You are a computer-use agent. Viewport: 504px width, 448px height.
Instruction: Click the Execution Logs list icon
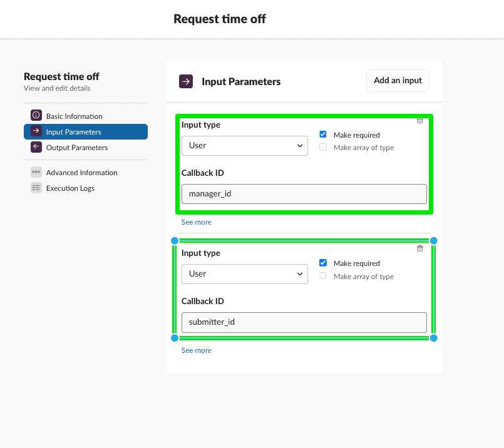36,188
